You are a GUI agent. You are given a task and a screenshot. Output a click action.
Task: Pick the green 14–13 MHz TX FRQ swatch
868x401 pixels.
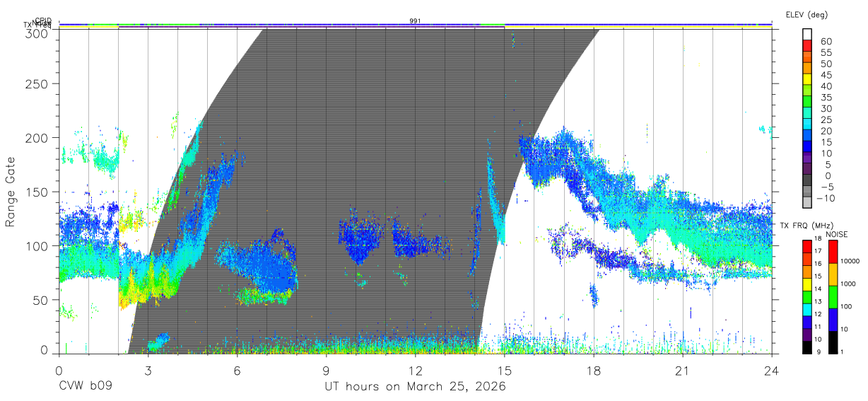point(807,296)
